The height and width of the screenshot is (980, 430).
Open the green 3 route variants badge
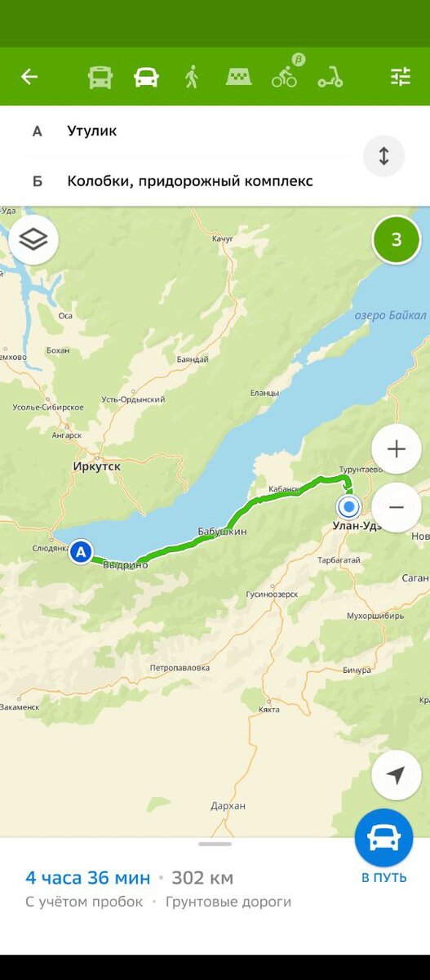397,240
